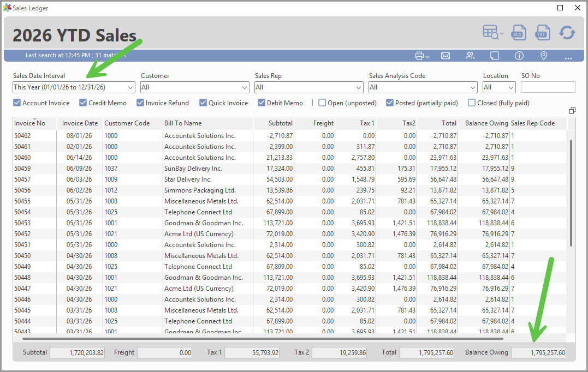This screenshot has width=588, height=372.
Task: Sort by the Invoice No column header
Action: [34, 123]
